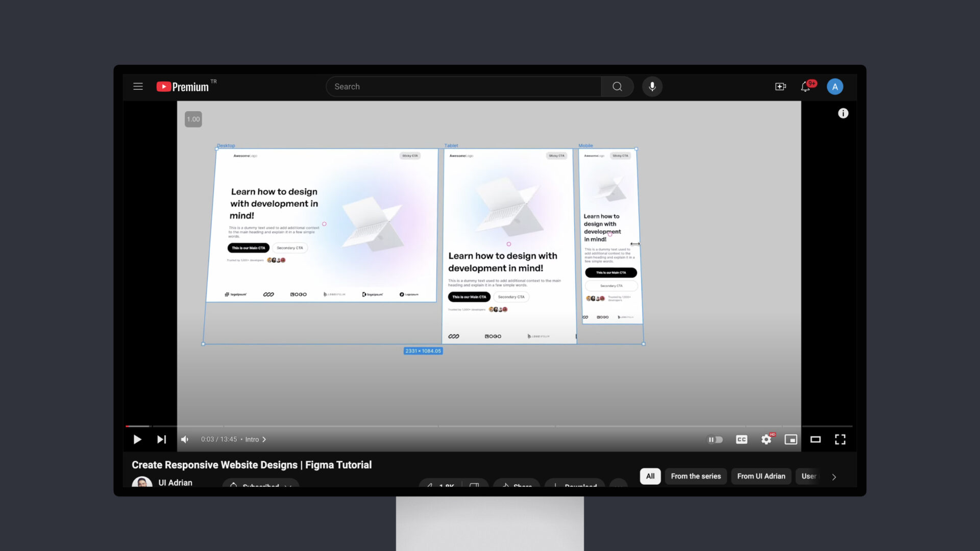Viewport: 980px width, 551px height.
Task: Click the closed captions (CC) icon
Action: click(x=741, y=439)
